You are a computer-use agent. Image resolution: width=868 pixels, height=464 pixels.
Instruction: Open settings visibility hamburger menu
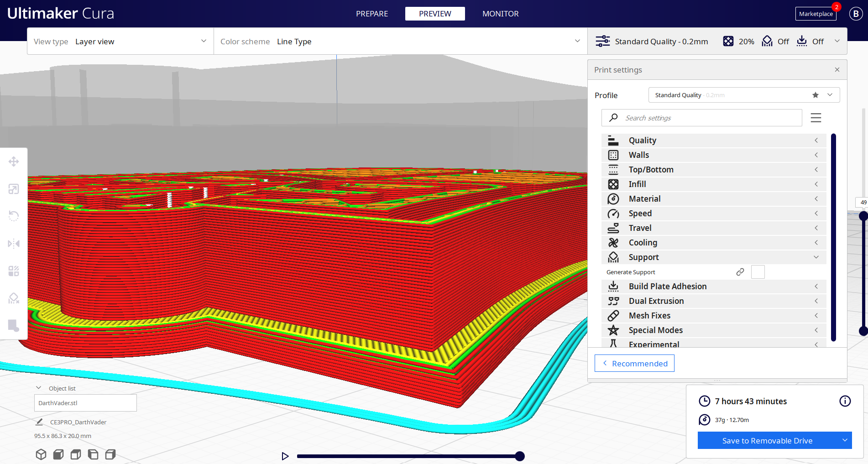click(x=816, y=118)
